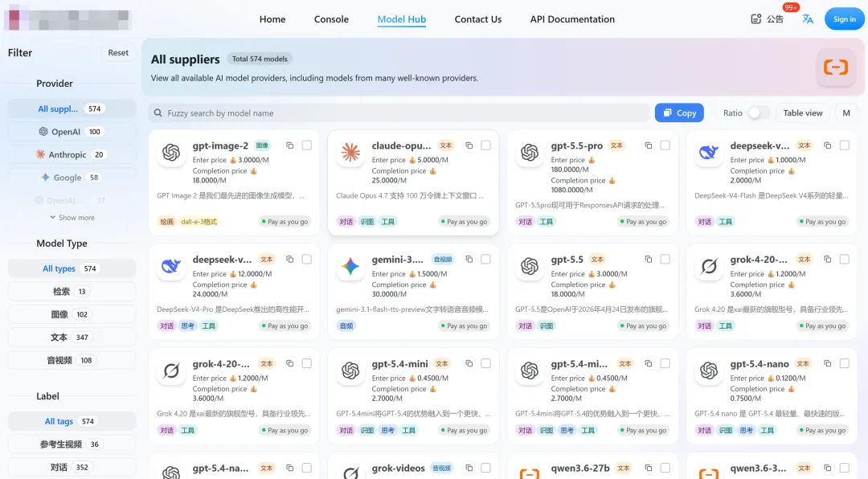Select the 参考生视频 36 label filter
Viewport: 868px width, 479px height.
point(72,444)
